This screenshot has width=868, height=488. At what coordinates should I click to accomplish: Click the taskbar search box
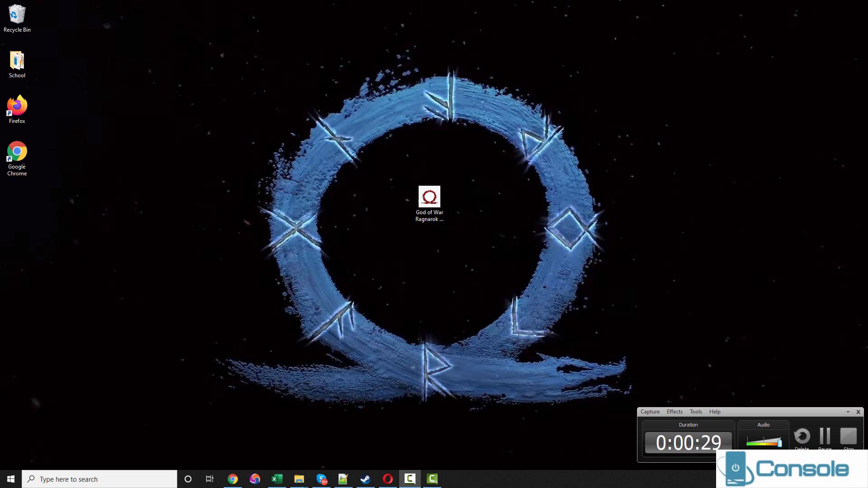[x=99, y=479]
